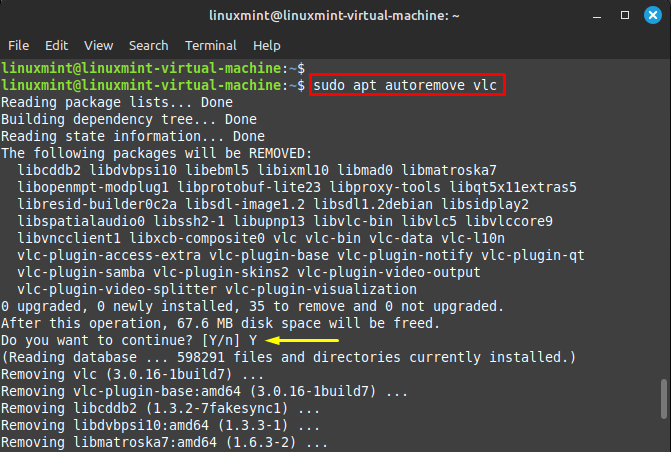Open the Search menu

click(148, 46)
